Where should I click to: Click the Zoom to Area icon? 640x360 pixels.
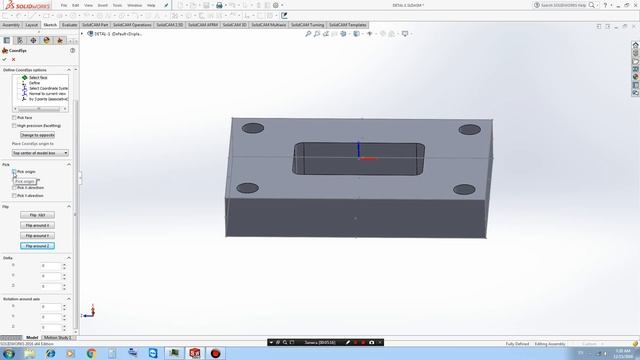click(317, 34)
